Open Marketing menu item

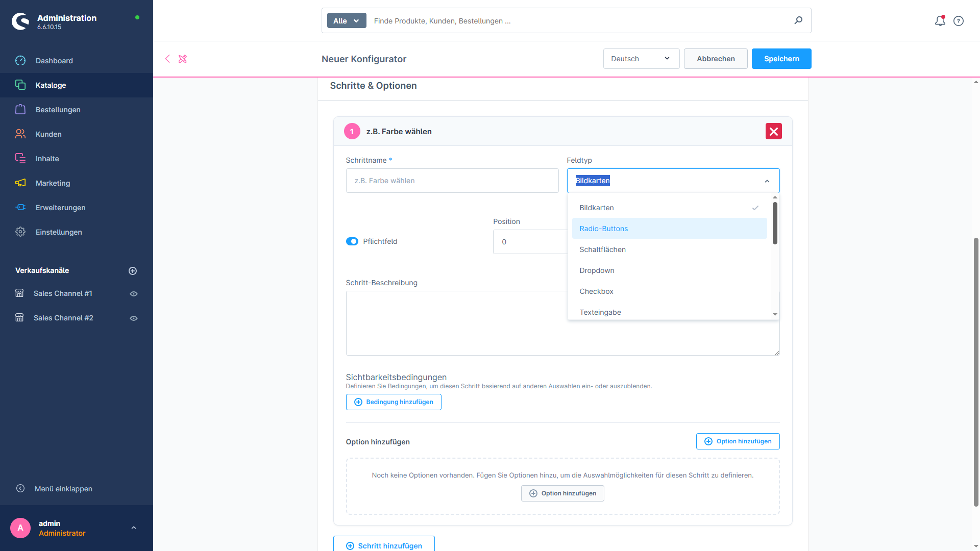(77, 183)
